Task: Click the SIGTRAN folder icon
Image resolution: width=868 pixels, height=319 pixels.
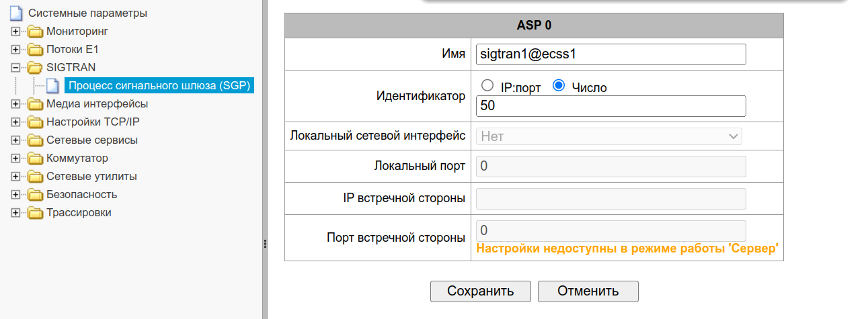Action: pyautogui.click(x=35, y=67)
